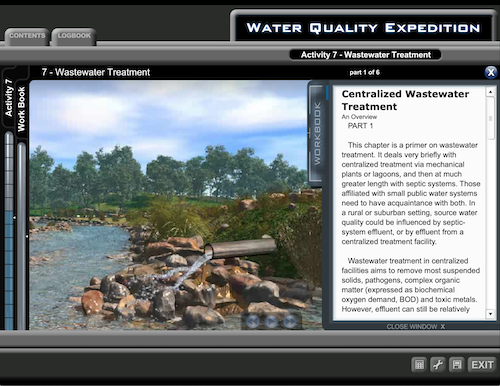Click the 'PART 1' label in workbook
Screen dimensions: 500x386
(x=360, y=126)
